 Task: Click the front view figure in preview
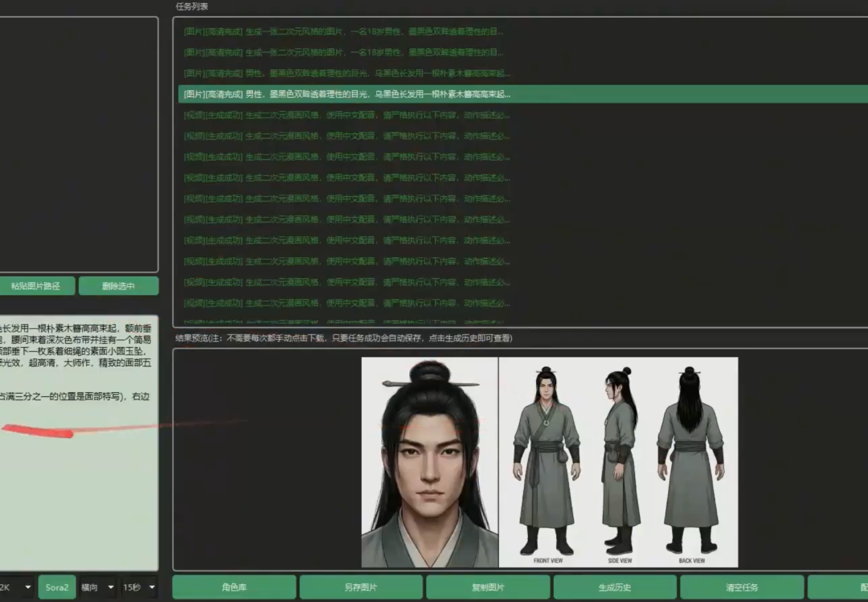[547, 458]
